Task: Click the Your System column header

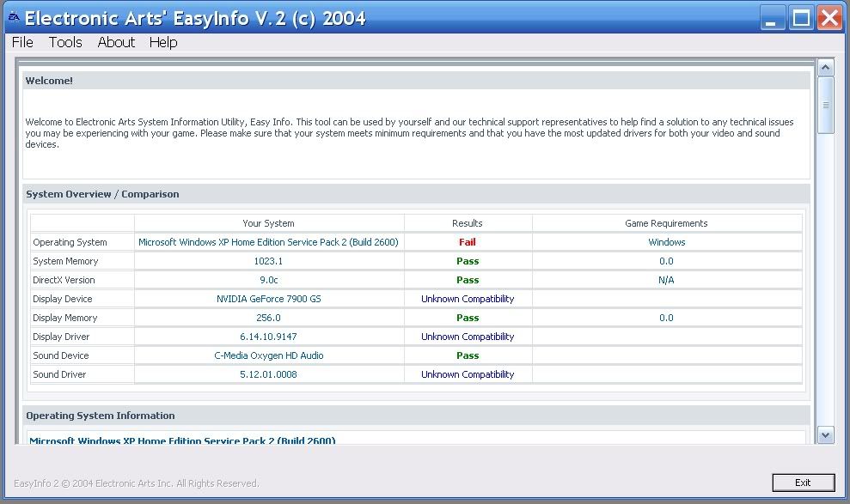Action: [268, 223]
